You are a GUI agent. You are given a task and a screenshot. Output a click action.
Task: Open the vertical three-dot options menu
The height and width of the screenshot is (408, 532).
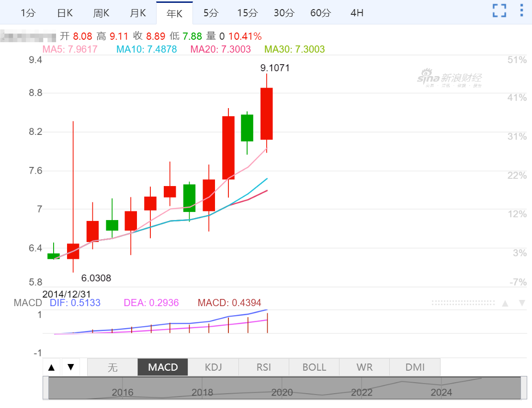click(522, 11)
